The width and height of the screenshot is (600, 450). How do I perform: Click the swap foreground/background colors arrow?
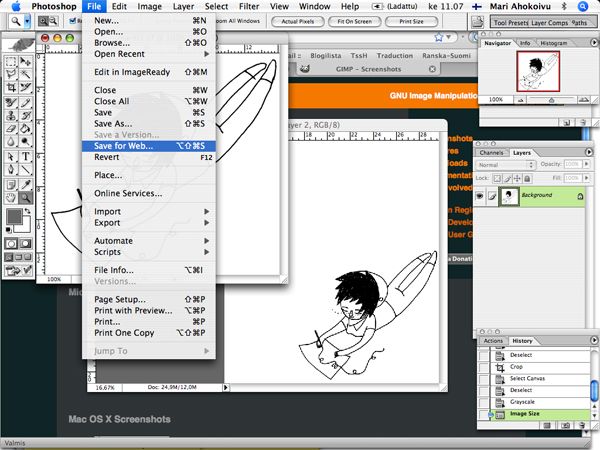pos(28,211)
